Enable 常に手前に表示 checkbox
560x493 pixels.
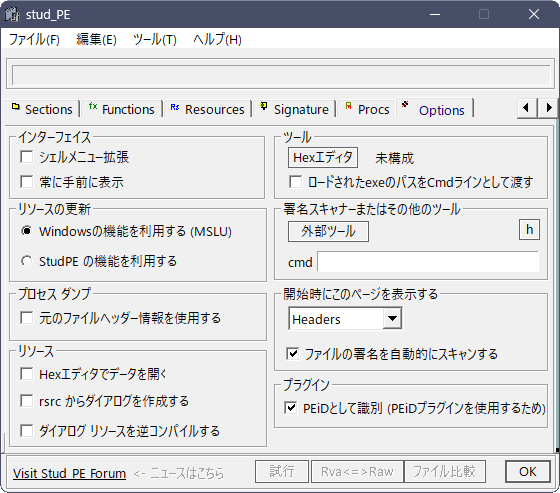pyautogui.click(x=27, y=182)
